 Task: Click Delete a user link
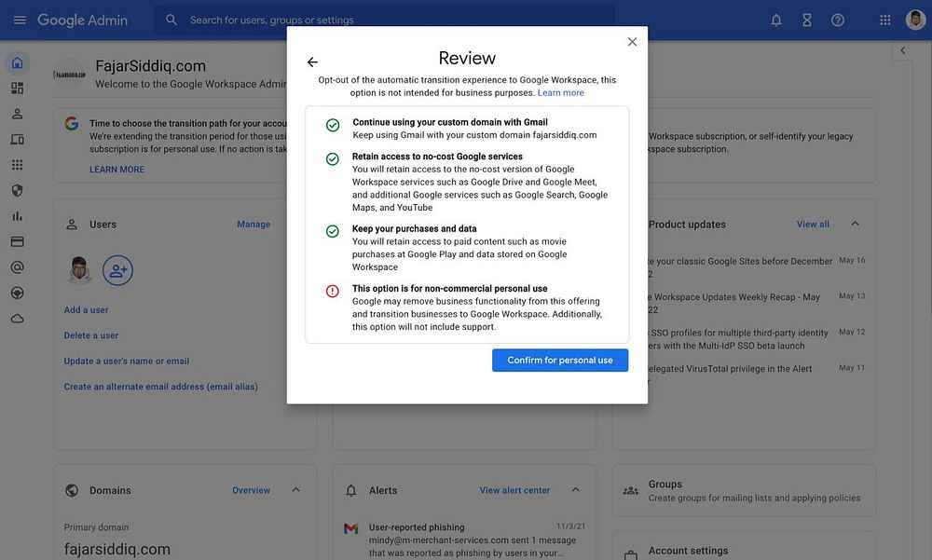click(91, 335)
